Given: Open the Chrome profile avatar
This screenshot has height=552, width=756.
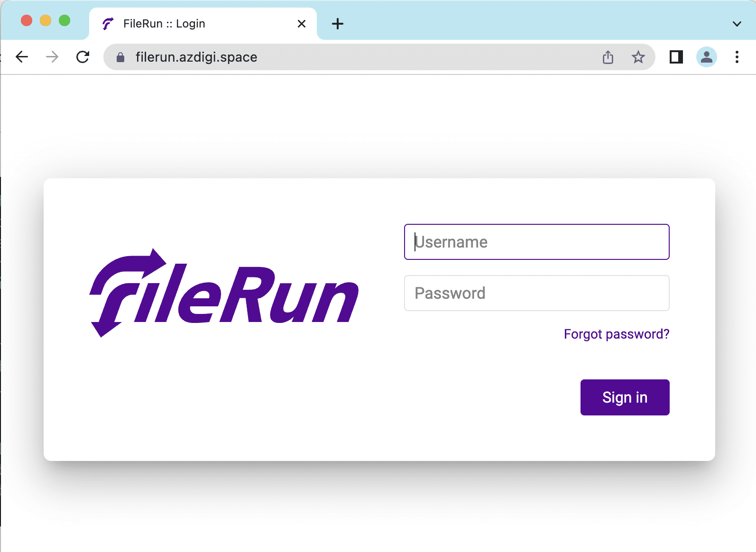Looking at the screenshot, I should click(707, 57).
